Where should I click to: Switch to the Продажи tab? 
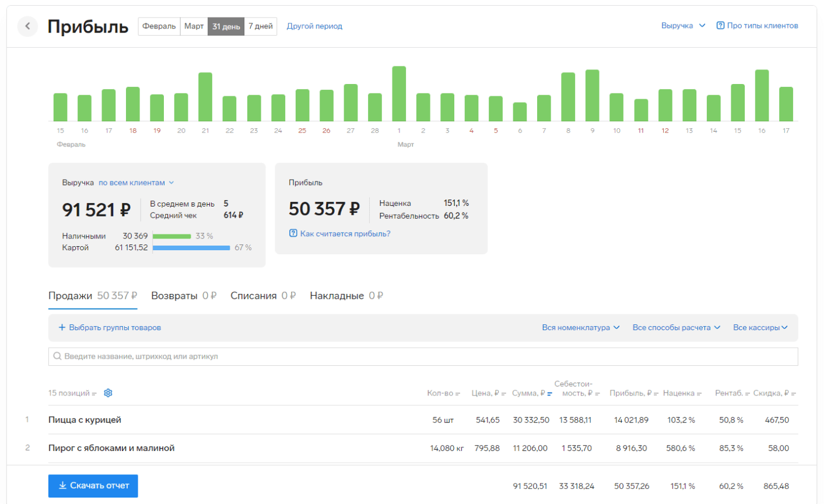point(93,296)
